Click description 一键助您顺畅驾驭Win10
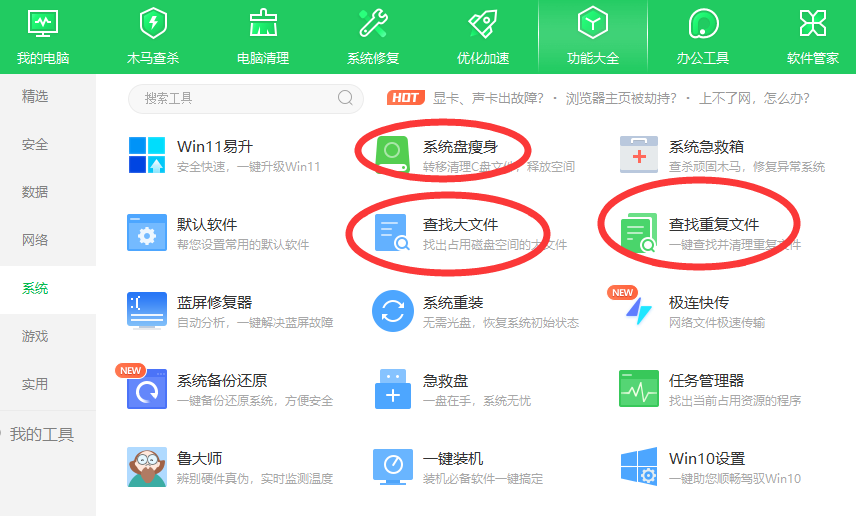The width and height of the screenshot is (856, 516). tap(735, 479)
